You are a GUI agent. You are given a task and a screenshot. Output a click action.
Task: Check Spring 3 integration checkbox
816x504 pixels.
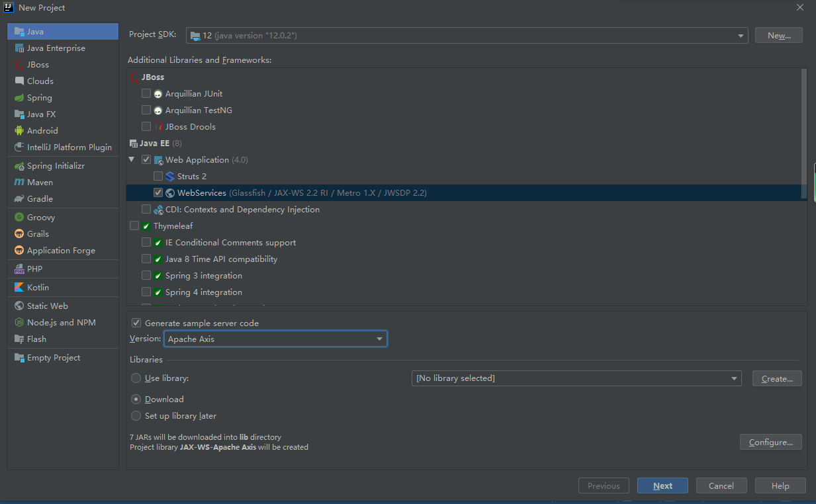[146, 275]
